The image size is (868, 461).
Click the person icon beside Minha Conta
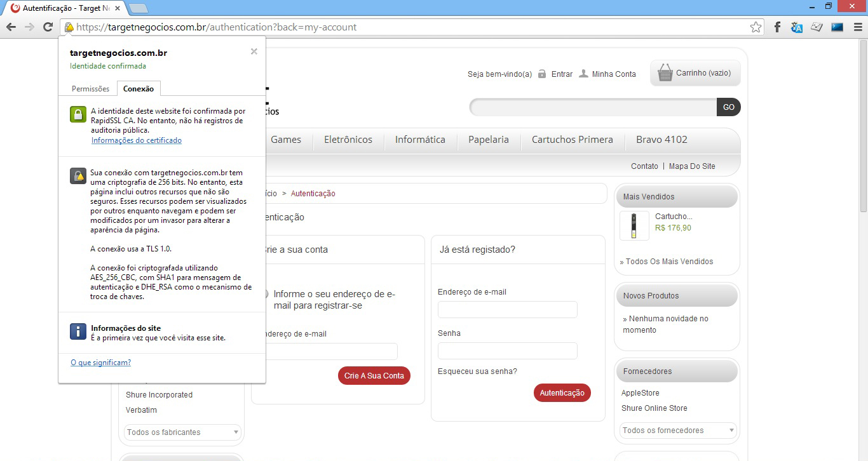coord(583,74)
